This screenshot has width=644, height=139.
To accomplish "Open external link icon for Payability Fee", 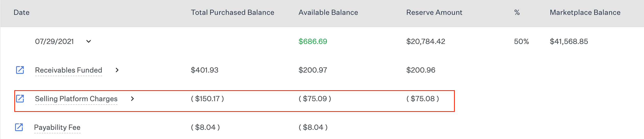I will 19,127.
